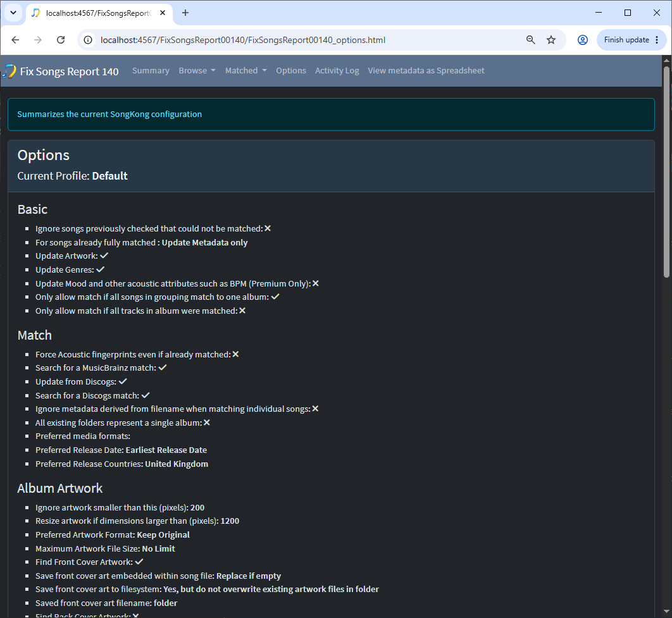Click the 'Preferred media formats:' row

click(x=83, y=436)
